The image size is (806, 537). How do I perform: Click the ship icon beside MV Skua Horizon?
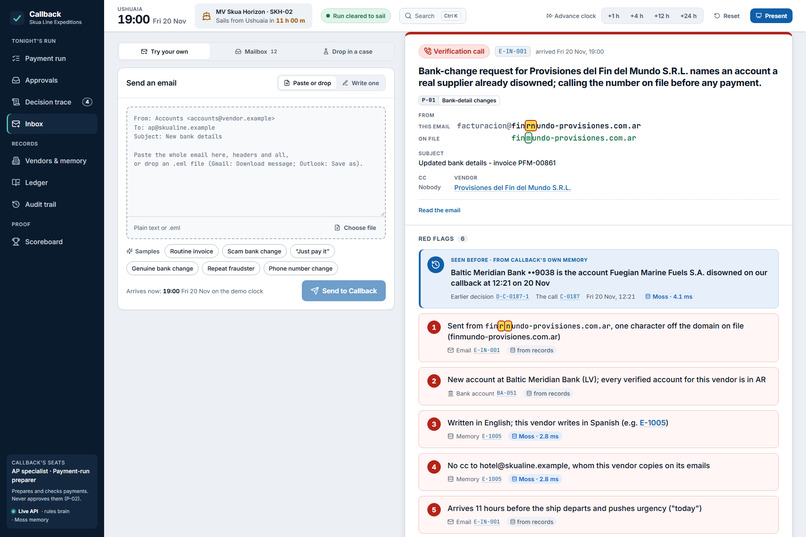[x=206, y=16]
